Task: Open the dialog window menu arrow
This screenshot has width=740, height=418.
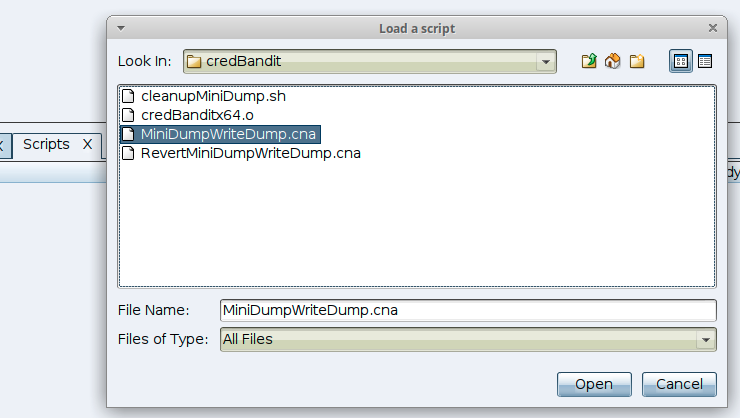Action: point(120,29)
